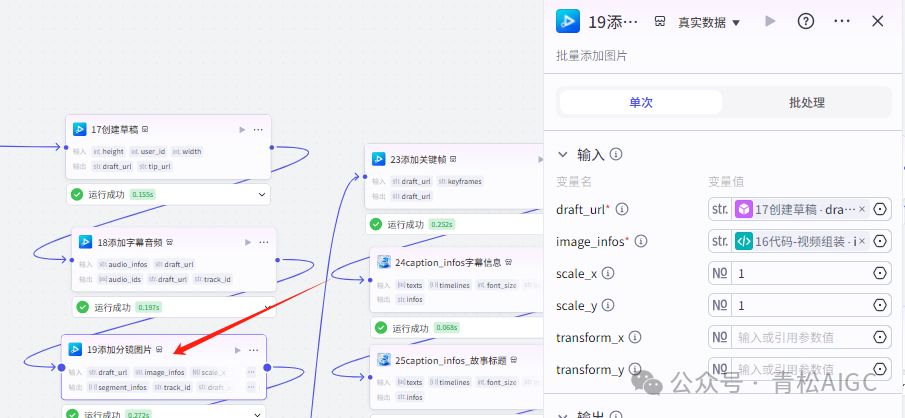The image size is (905, 418).
Task: Open variable picker for scale_y field
Action: point(880,305)
